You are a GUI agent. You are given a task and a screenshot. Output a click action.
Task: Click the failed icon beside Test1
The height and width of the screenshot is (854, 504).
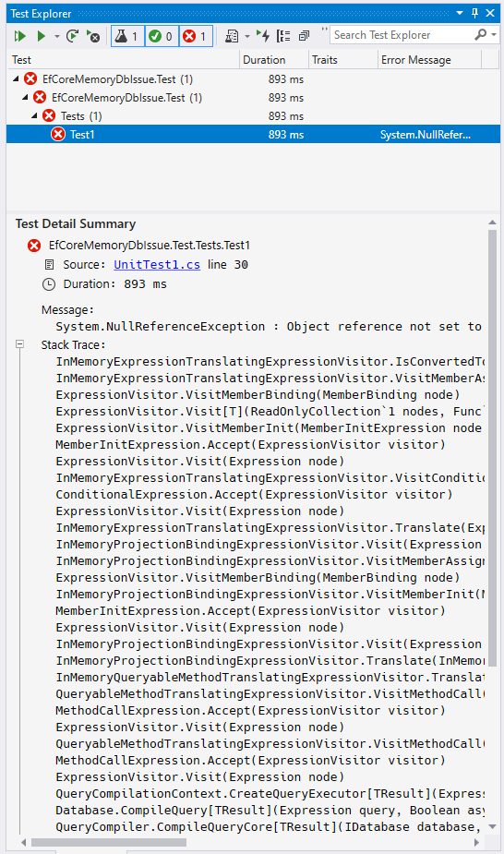click(x=58, y=135)
